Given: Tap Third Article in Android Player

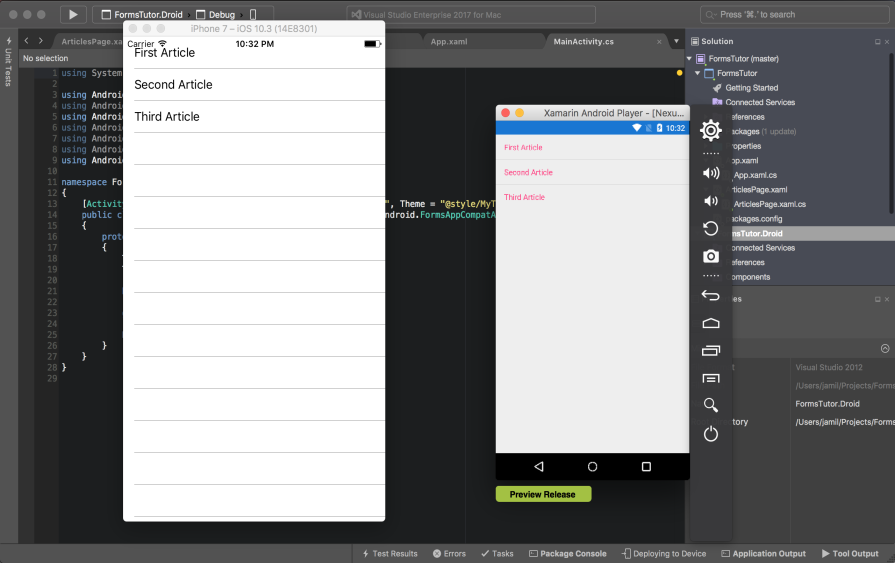Looking at the screenshot, I should (592, 197).
